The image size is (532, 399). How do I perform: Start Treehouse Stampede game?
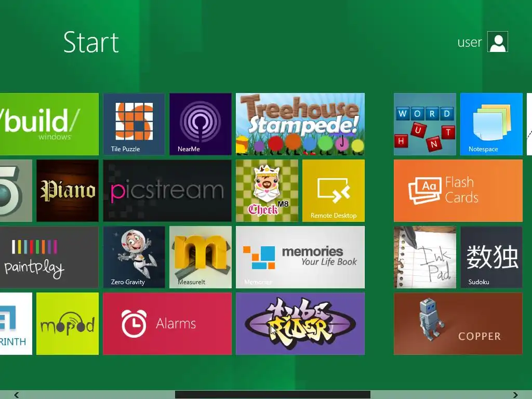click(300, 124)
